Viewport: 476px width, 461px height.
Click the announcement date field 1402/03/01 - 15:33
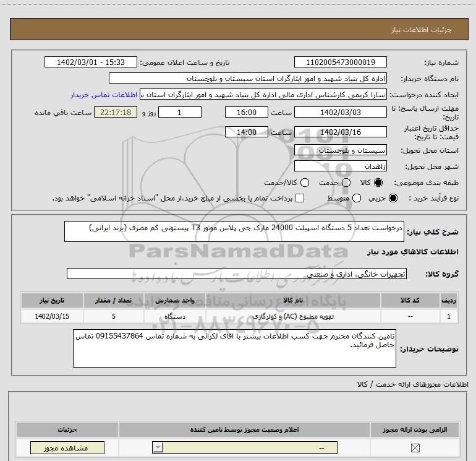pyautogui.click(x=91, y=62)
